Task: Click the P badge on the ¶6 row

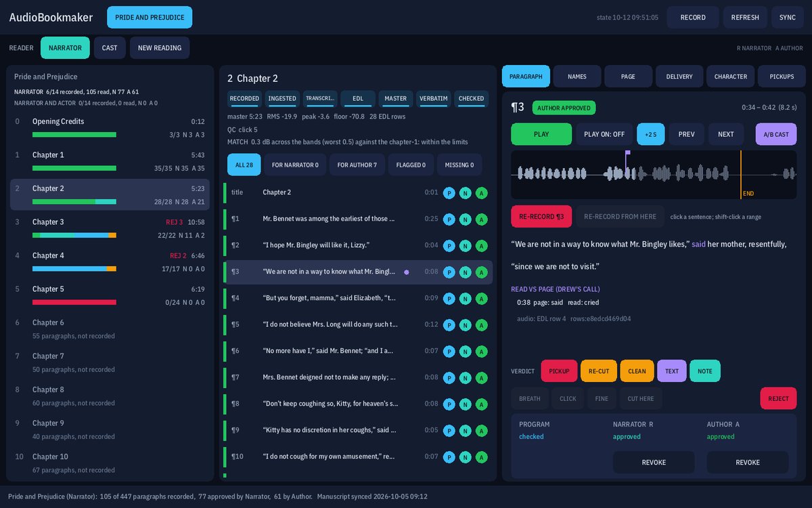Action: [449, 351]
